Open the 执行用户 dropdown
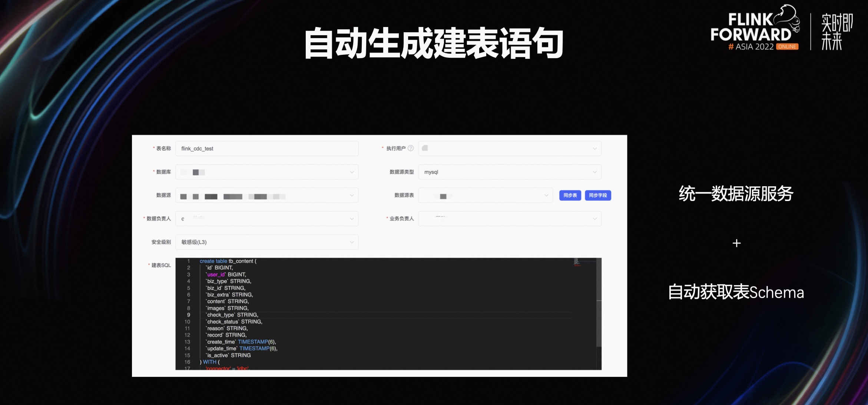This screenshot has width=868, height=405. [x=594, y=148]
